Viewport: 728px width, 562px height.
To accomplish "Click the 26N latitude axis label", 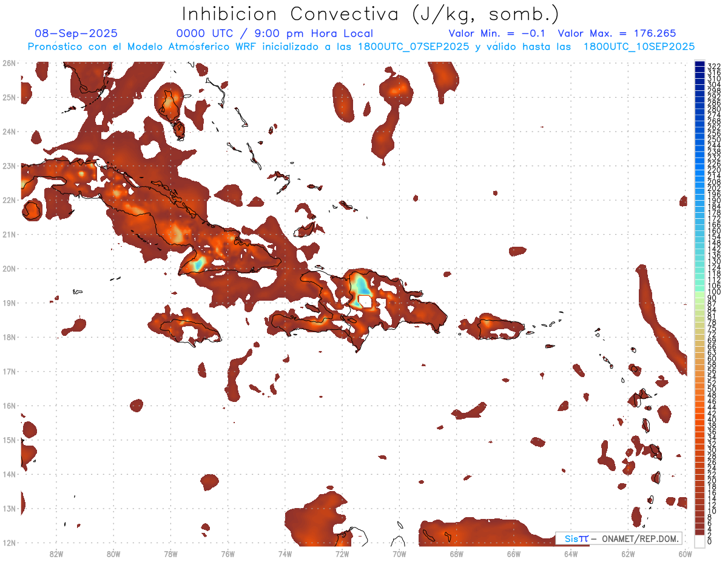I will click(x=9, y=63).
